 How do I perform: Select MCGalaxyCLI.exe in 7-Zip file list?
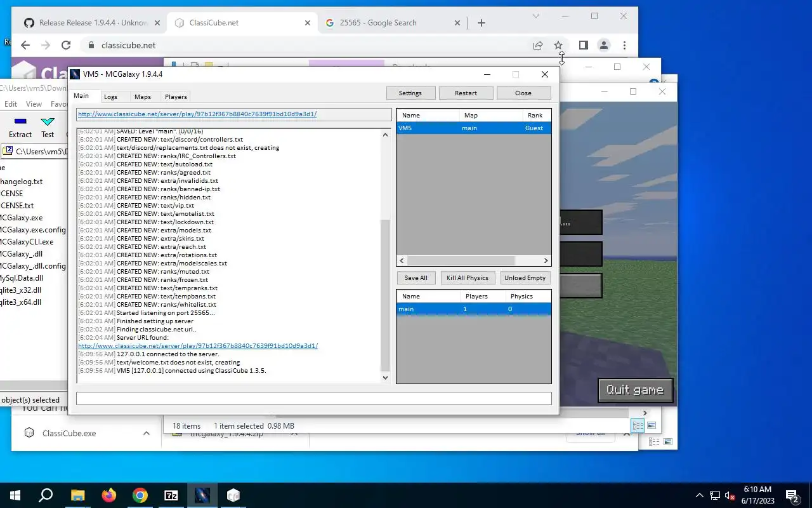[x=26, y=242]
